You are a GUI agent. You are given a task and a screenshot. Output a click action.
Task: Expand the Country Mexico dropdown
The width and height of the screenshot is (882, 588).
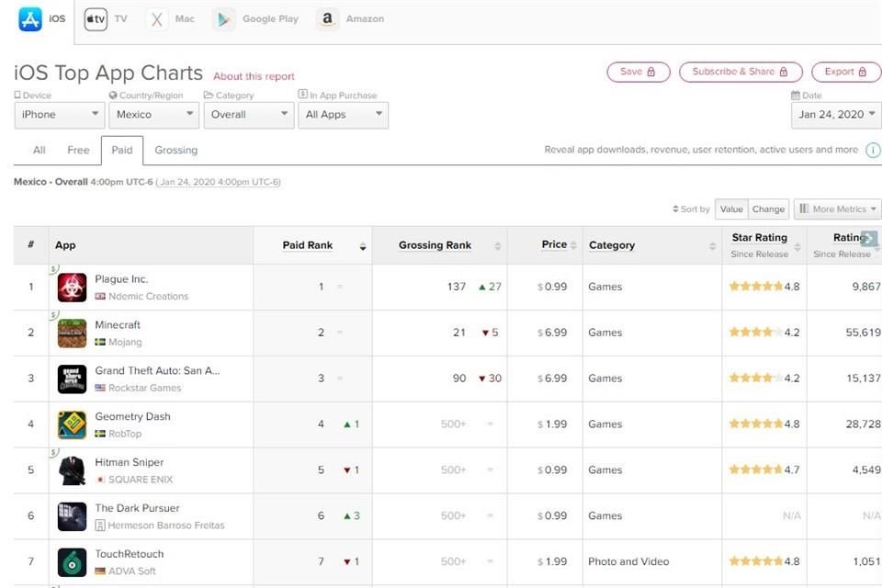click(x=153, y=115)
